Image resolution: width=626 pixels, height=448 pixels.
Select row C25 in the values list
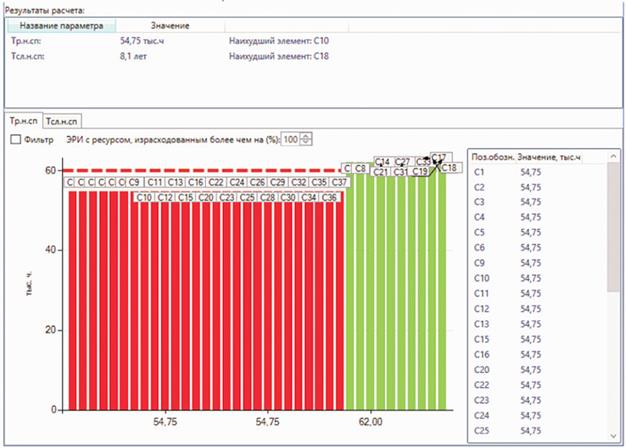click(480, 429)
